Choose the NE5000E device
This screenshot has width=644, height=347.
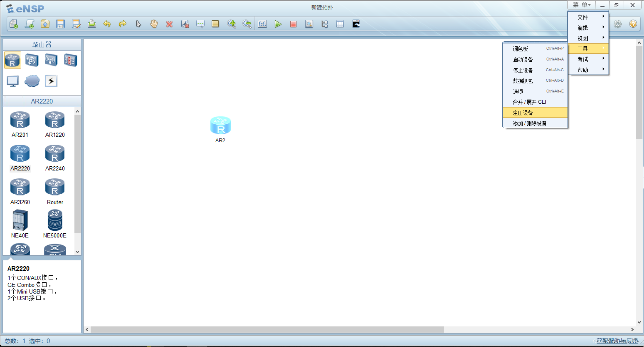point(55,224)
